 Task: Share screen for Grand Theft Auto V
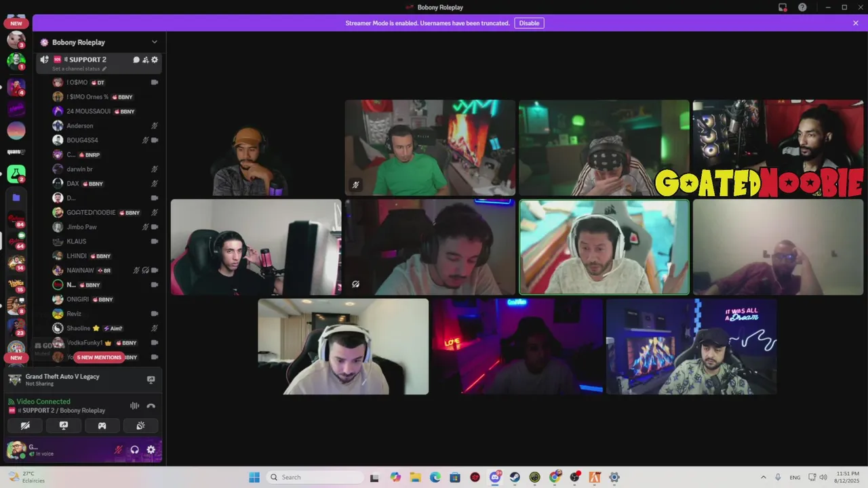pyautogui.click(x=151, y=380)
